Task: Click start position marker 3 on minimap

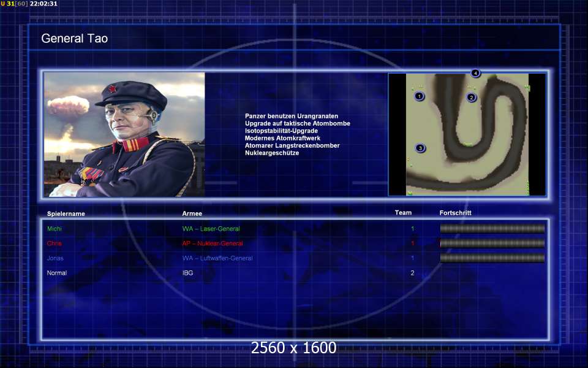Action: point(420,148)
